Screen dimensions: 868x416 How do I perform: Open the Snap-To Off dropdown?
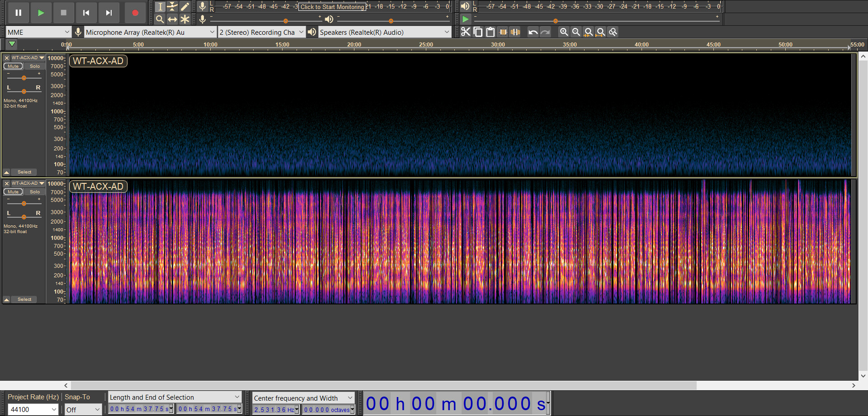point(83,410)
